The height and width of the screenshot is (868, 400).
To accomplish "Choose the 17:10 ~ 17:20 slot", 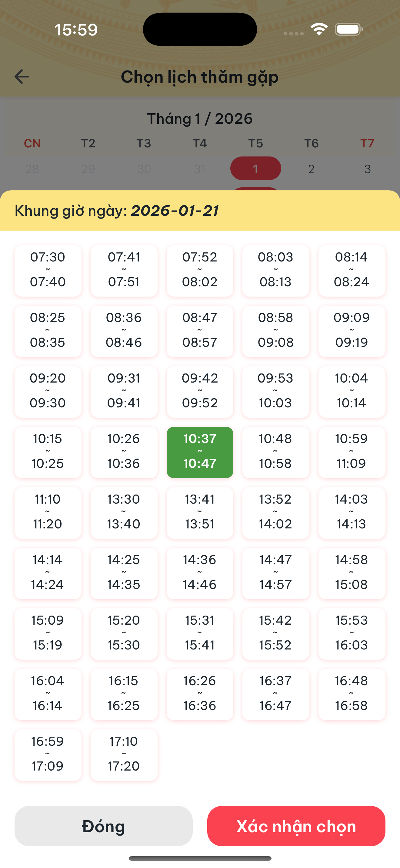I will (124, 755).
